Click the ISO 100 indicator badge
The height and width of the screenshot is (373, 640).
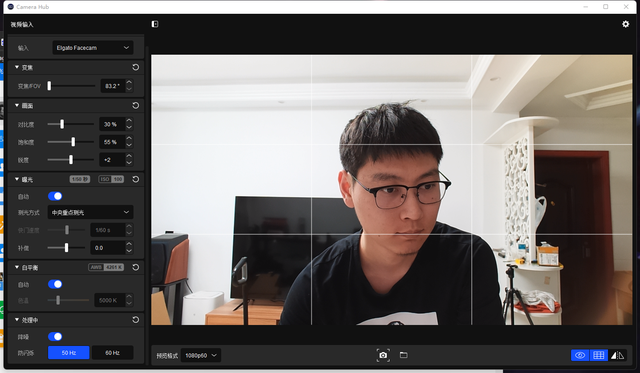111,179
